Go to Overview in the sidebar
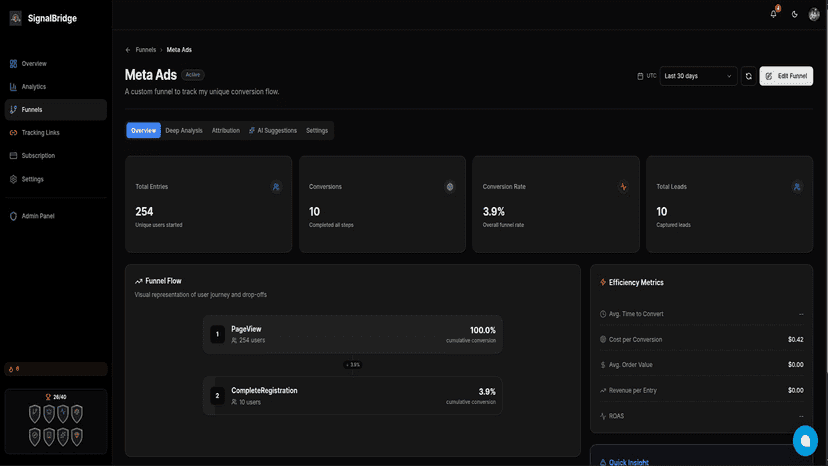828x466 pixels. (x=55, y=63)
